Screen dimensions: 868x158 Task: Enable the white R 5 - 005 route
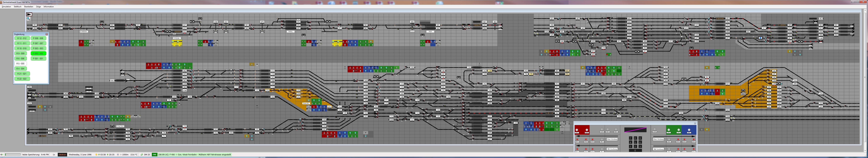[21, 63]
